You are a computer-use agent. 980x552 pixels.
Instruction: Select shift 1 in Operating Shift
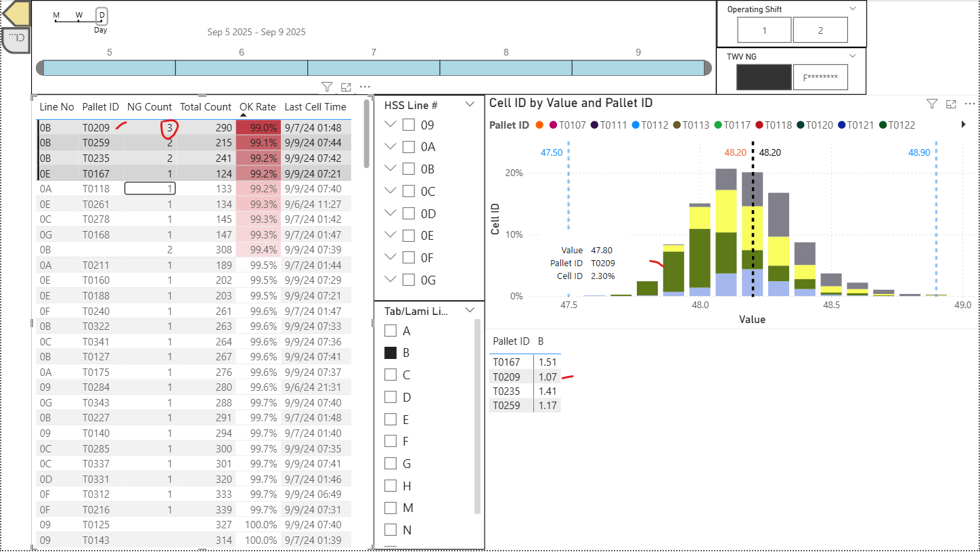click(763, 30)
